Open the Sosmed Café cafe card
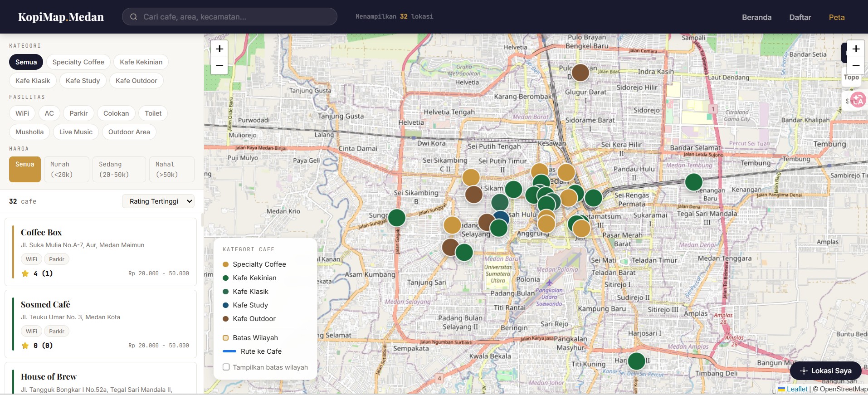The width and height of the screenshot is (868, 395). pos(101,324)
